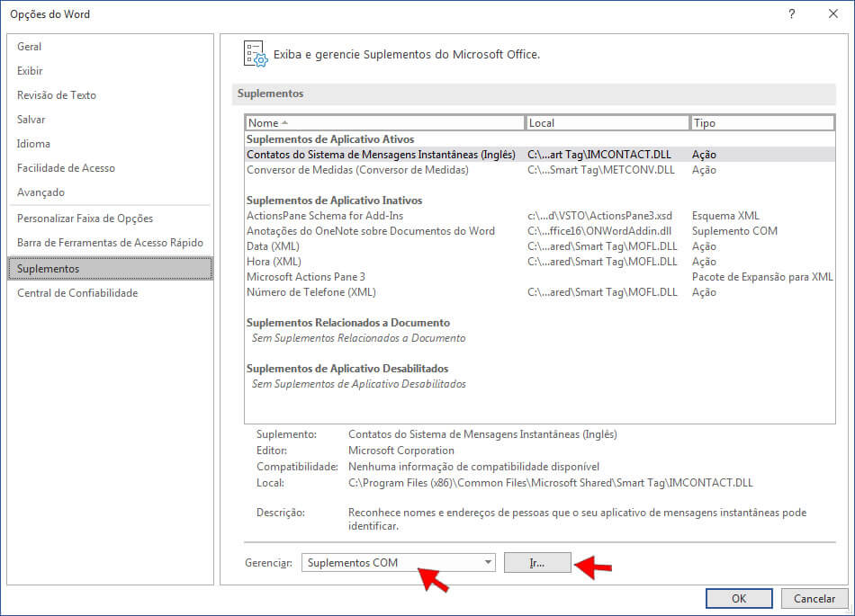Click Pacote de Expansão para XML cell
855x616 pixels.
tap(762, 277)
